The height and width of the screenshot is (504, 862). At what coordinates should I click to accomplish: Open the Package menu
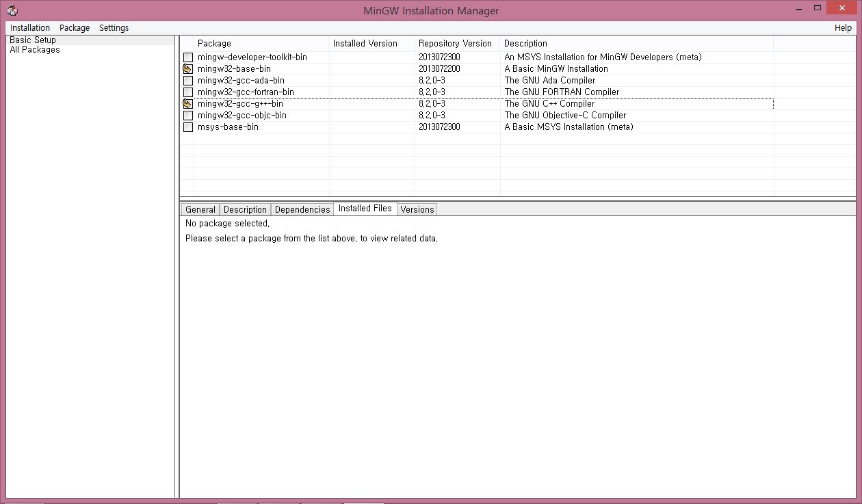click(x=75, y=28)
